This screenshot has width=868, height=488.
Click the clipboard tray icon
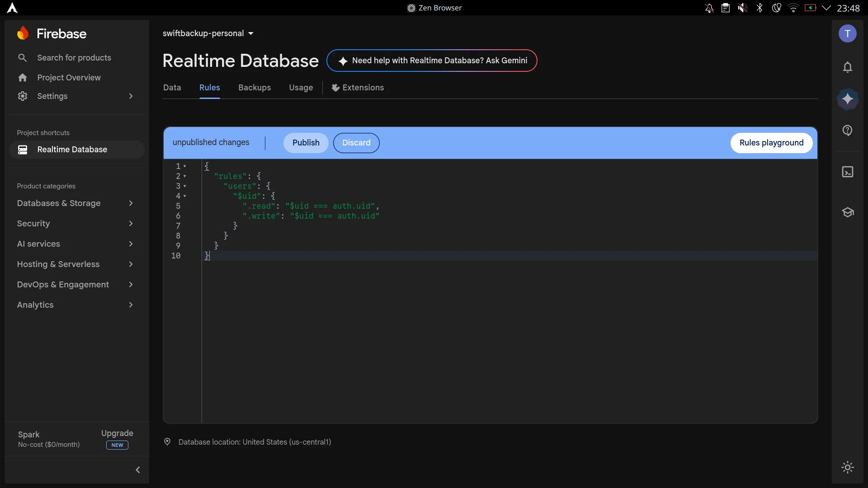coord(726,8)
